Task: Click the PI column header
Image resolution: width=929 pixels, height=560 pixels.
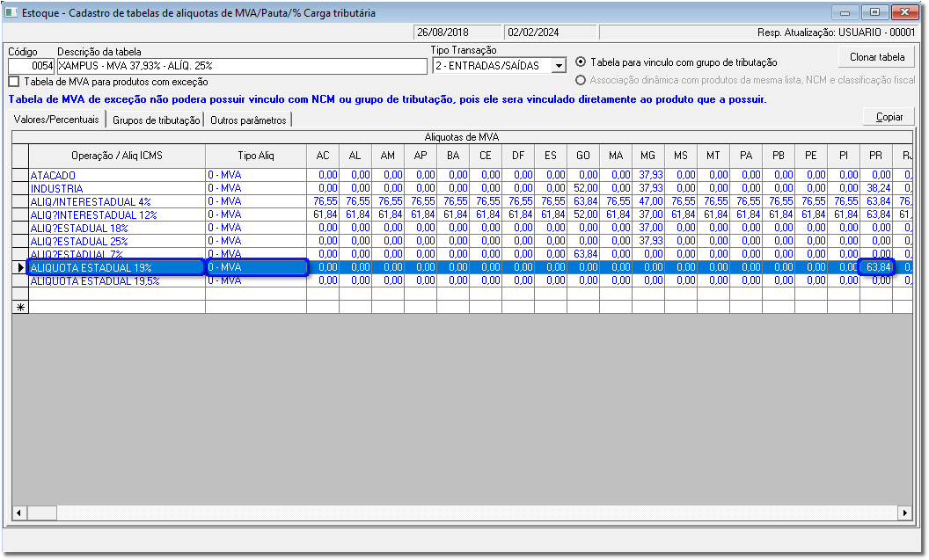Action: pos(844,156)
